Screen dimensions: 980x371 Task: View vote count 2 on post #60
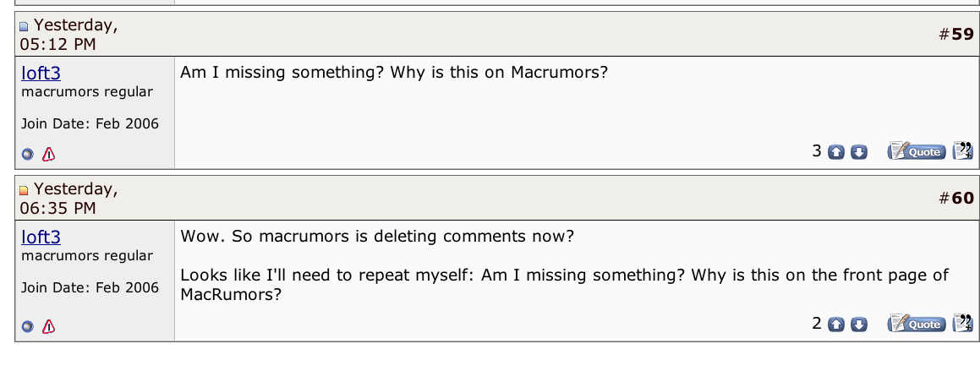(816, 324)
